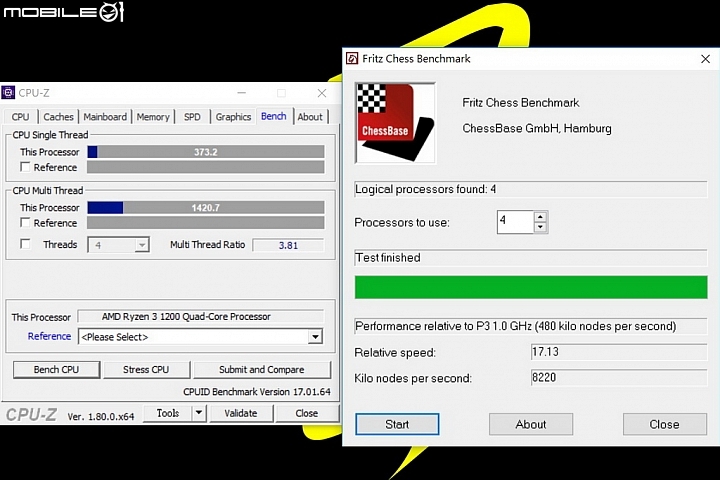Click the Relative speed value 17.13

[x=619, y=352]
